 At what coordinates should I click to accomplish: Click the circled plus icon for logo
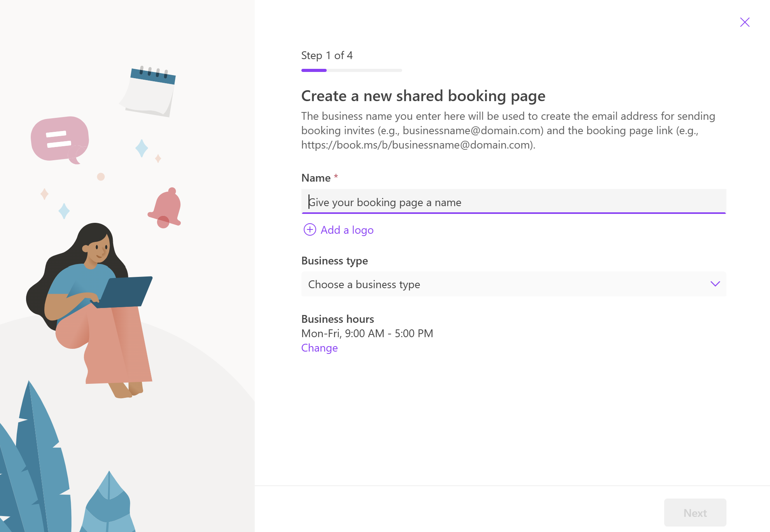310,230
